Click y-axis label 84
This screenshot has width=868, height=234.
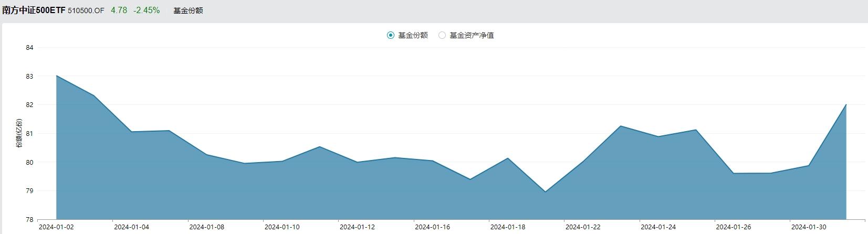(x=29, y=48)
